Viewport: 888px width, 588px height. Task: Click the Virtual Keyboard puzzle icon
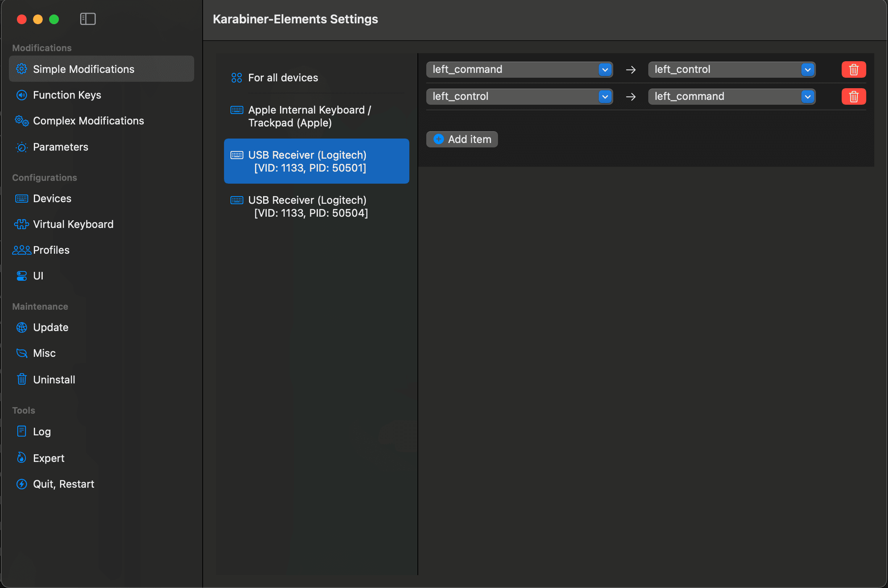tap(22, 224)
